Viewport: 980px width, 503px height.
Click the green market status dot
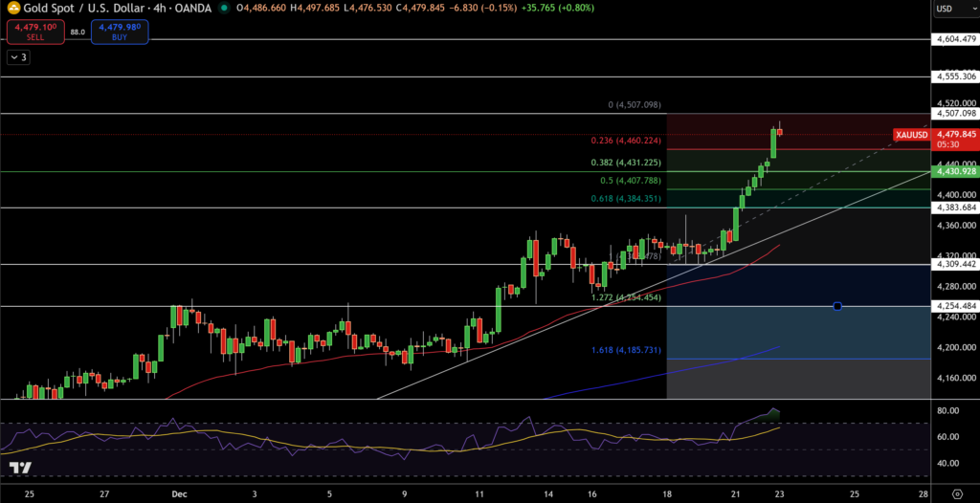(x=223, y=8)
